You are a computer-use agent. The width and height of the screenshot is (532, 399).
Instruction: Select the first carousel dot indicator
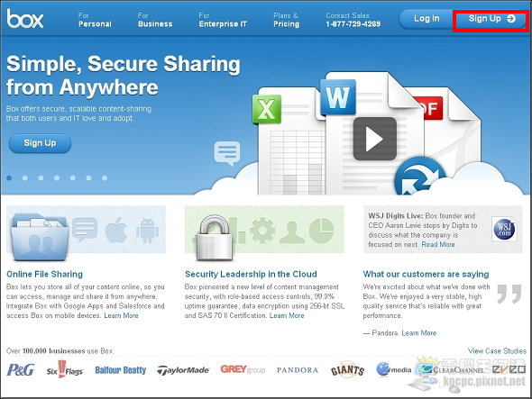point(9,178)
